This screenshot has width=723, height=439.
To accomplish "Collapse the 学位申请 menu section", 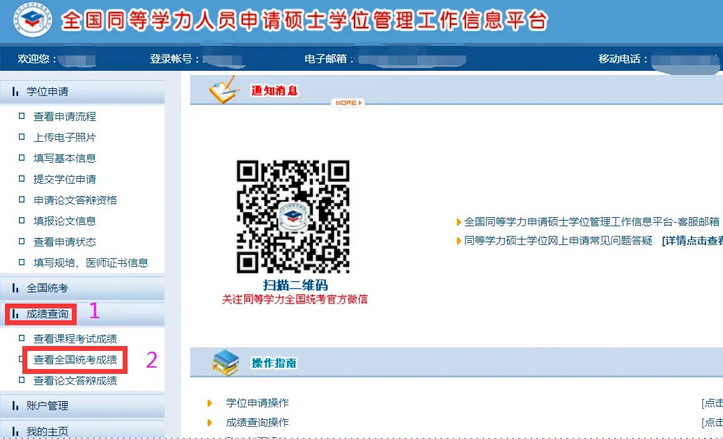I will click(82, 92).
